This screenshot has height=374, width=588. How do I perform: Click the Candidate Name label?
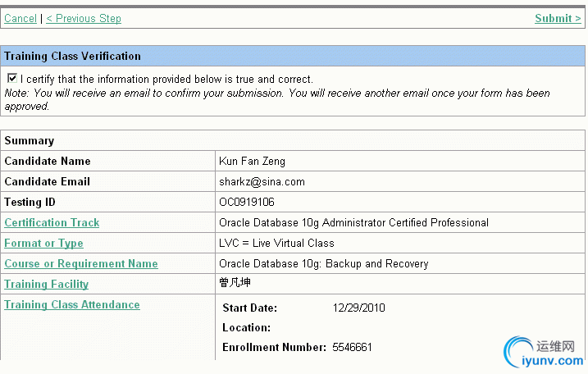(48, 162)
